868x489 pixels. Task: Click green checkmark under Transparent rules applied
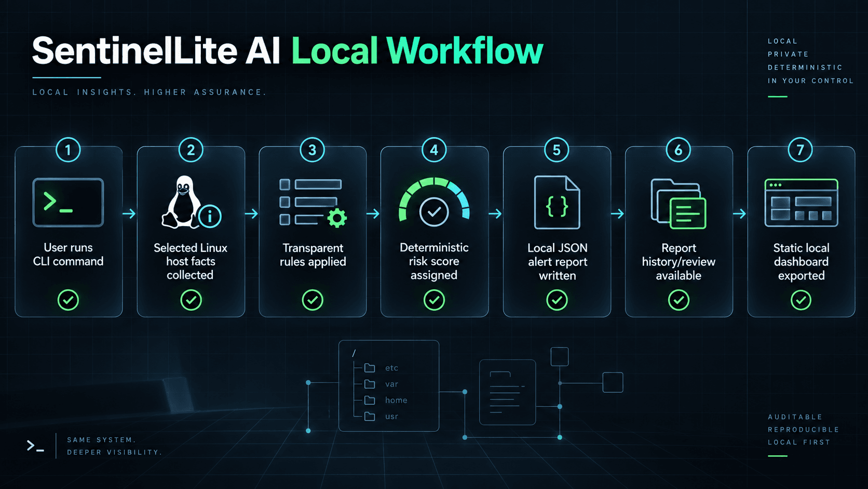313,300
